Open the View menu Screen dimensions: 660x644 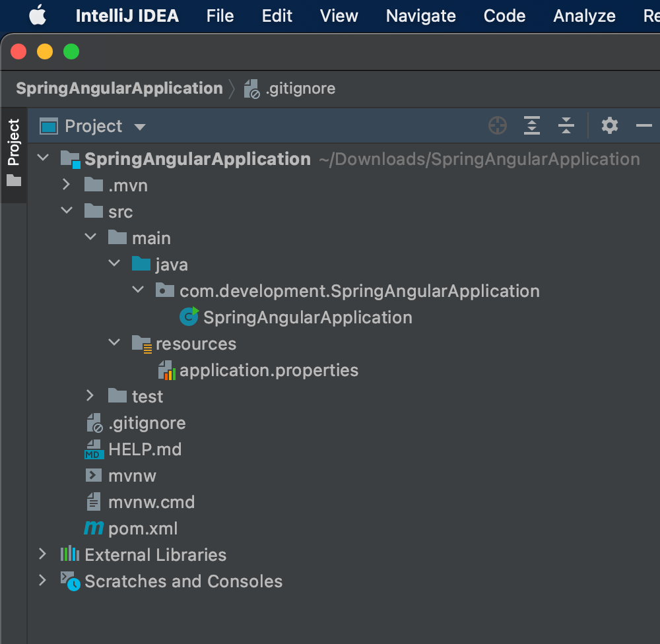[339, 16]
